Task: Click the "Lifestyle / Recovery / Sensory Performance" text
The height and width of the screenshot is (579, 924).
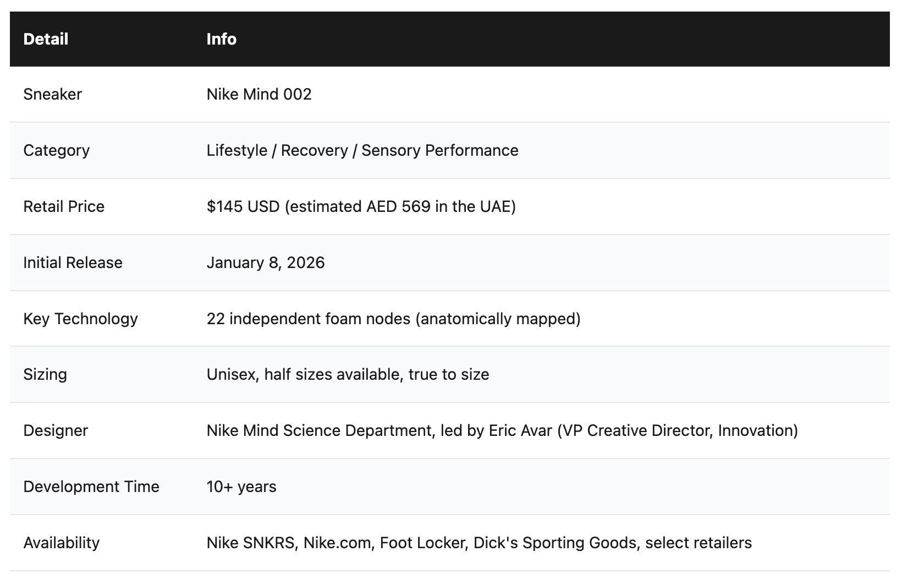Action: tap(362, 150)
